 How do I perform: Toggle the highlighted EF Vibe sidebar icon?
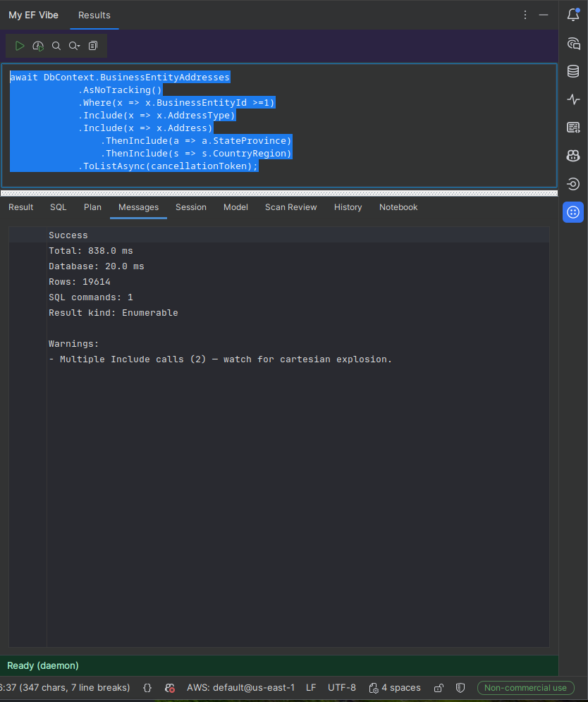(573, 212)
